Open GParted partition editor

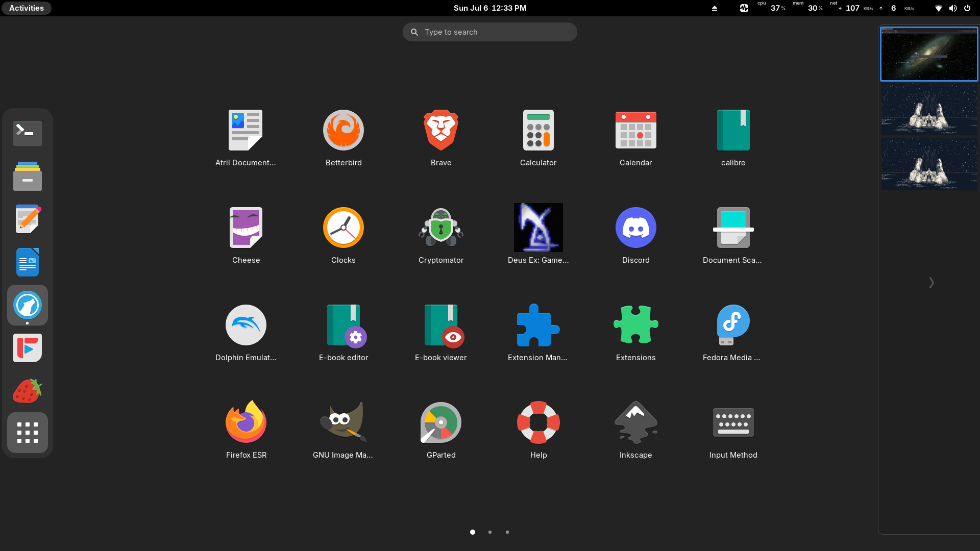(x=441, y=430)
